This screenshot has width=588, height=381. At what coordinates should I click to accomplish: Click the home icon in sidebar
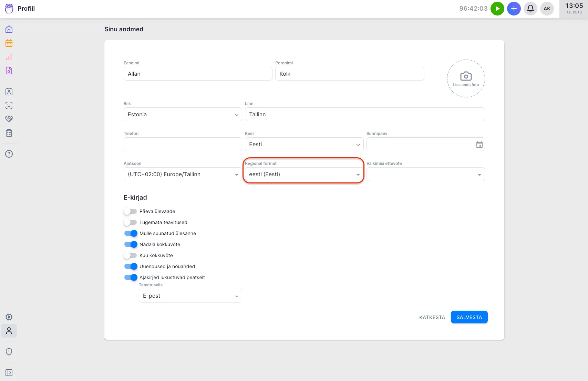click(x=9, y=29)
